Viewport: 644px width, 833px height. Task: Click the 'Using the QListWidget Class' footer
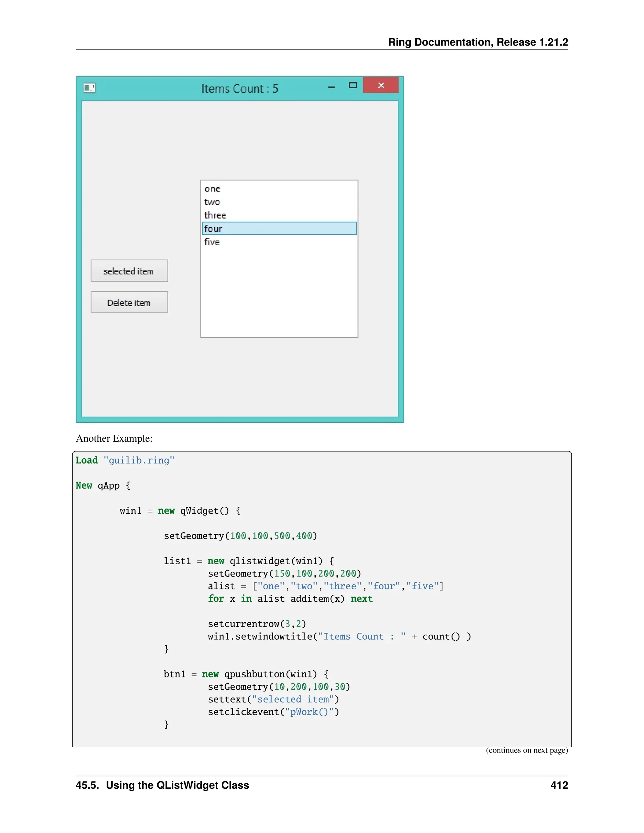pos(177,785)
